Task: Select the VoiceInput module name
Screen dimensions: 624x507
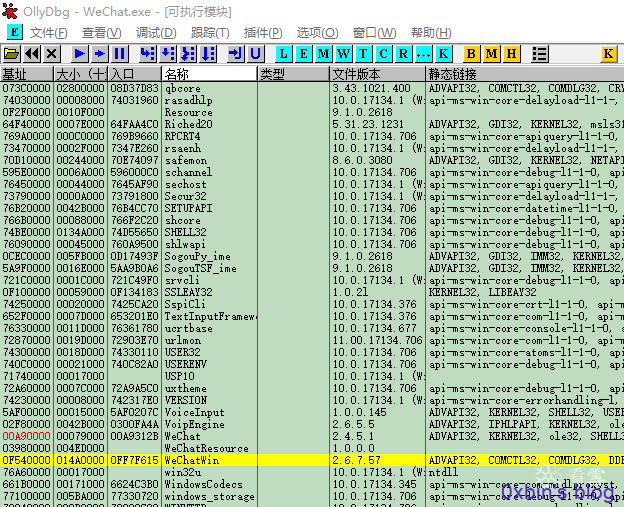Action: pyautogui.click(x=194, y=412)
